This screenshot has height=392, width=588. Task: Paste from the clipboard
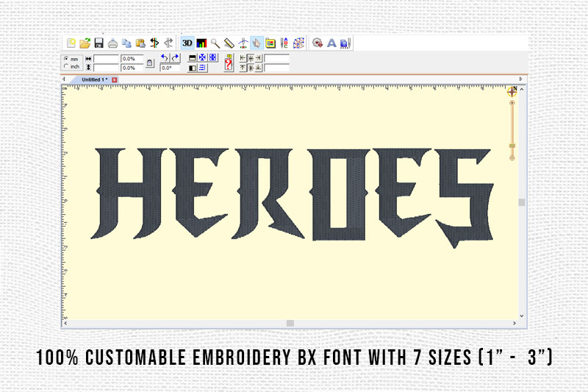[140, 43]
